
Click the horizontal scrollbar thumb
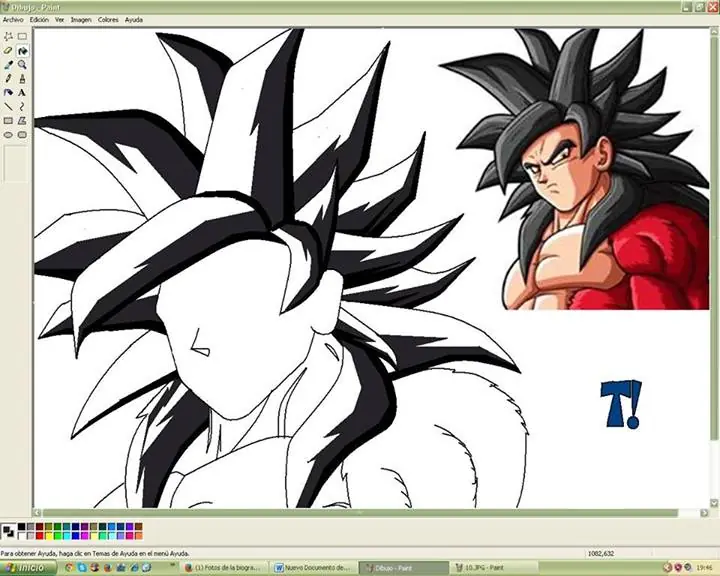coord(360,513)
